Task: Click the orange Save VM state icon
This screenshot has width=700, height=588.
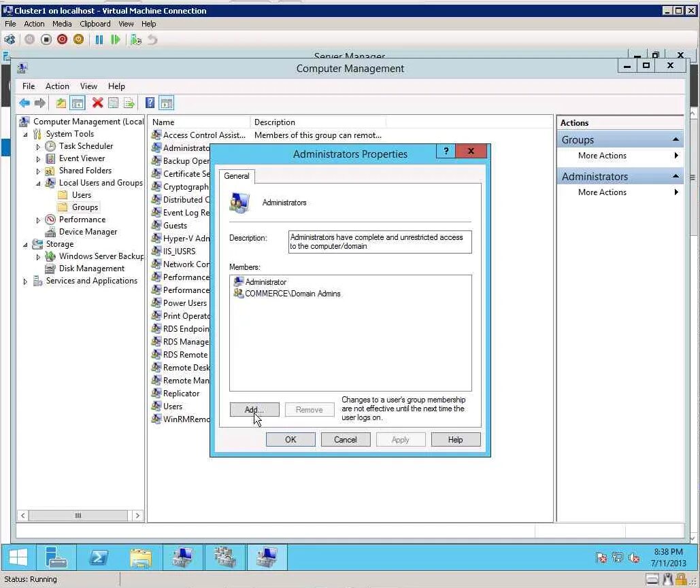Action: pyautogui.click(x=79, y=39)
